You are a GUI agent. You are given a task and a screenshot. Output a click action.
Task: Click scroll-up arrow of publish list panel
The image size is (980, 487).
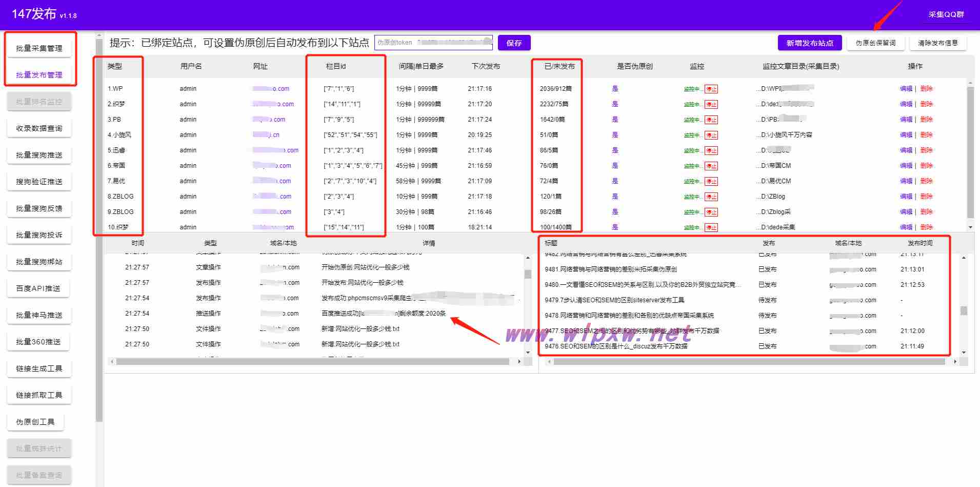coord(964,258)
